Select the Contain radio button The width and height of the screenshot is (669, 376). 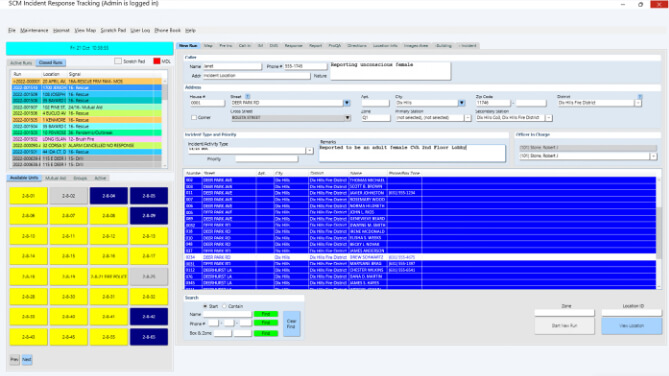coord(224,306)
